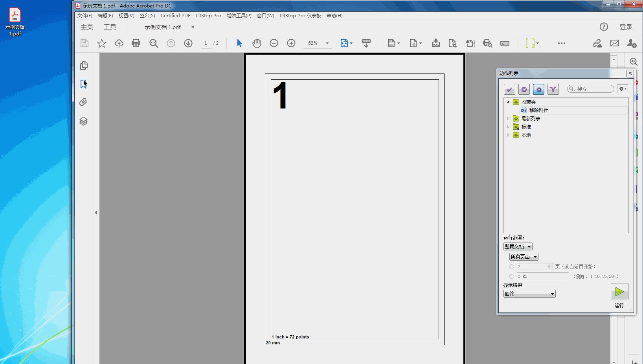Open the page thumbnails panel
Image resolution: width=643 pixels, height=364 pixels.
coord(84,66)
